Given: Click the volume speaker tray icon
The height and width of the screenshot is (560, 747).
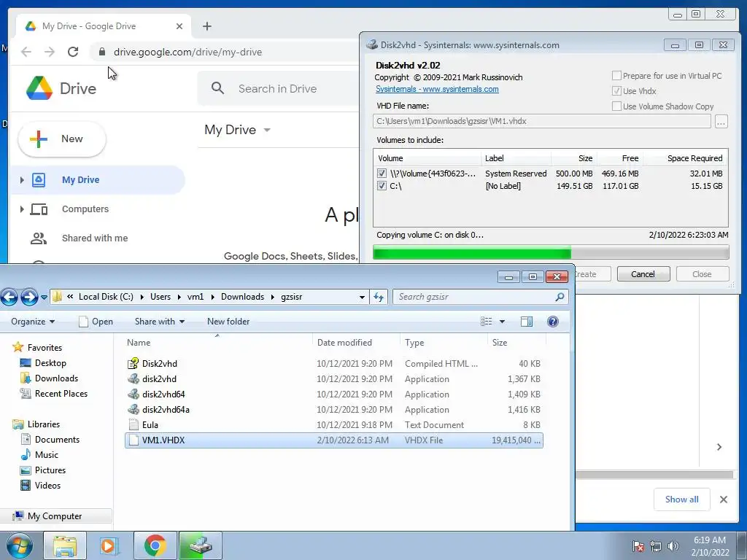Looking at the screenshot, I should point(673,546).
